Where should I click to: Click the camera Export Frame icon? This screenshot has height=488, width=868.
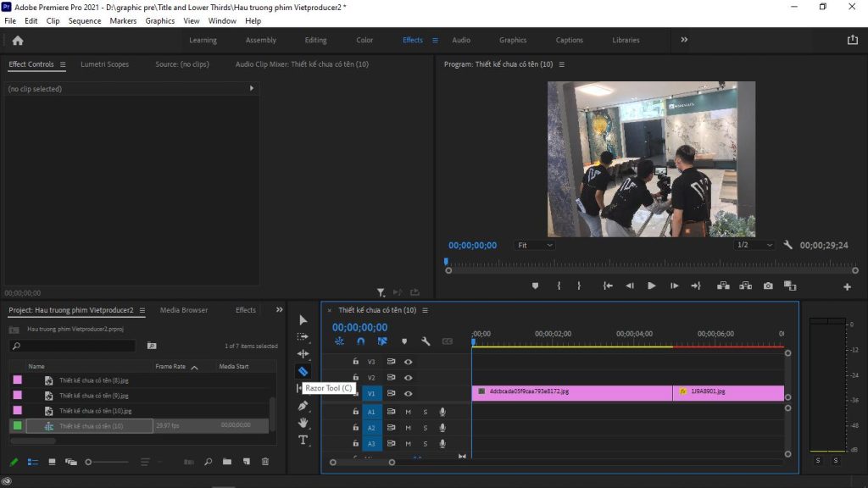click(767, 286)
